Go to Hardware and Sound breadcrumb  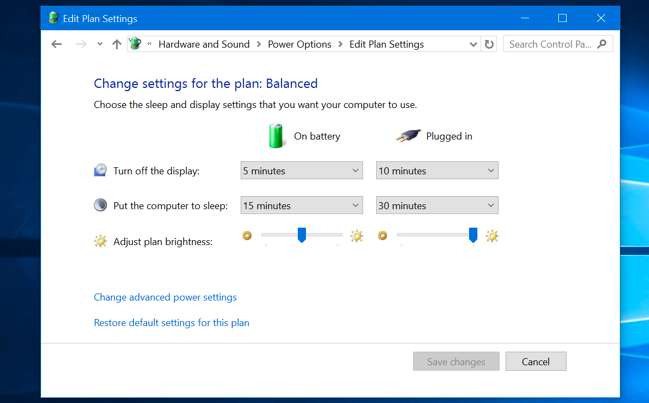pos(204,45)
